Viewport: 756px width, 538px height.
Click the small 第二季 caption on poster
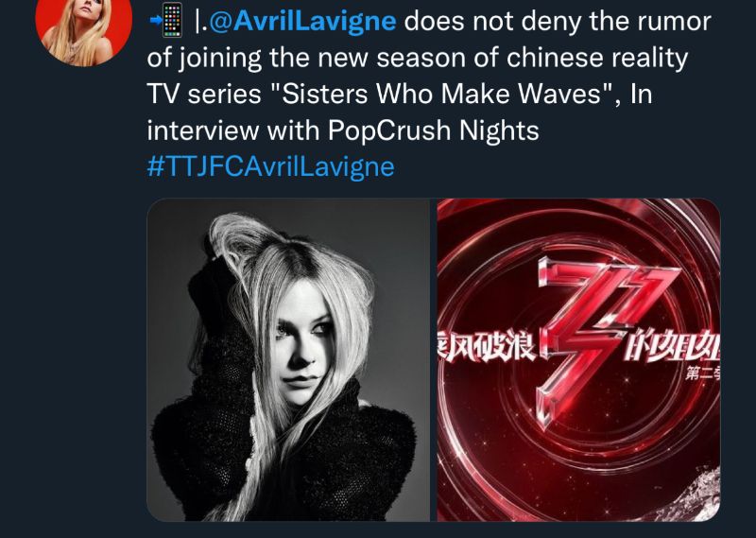pyautogui.click(x=702, y=373)
